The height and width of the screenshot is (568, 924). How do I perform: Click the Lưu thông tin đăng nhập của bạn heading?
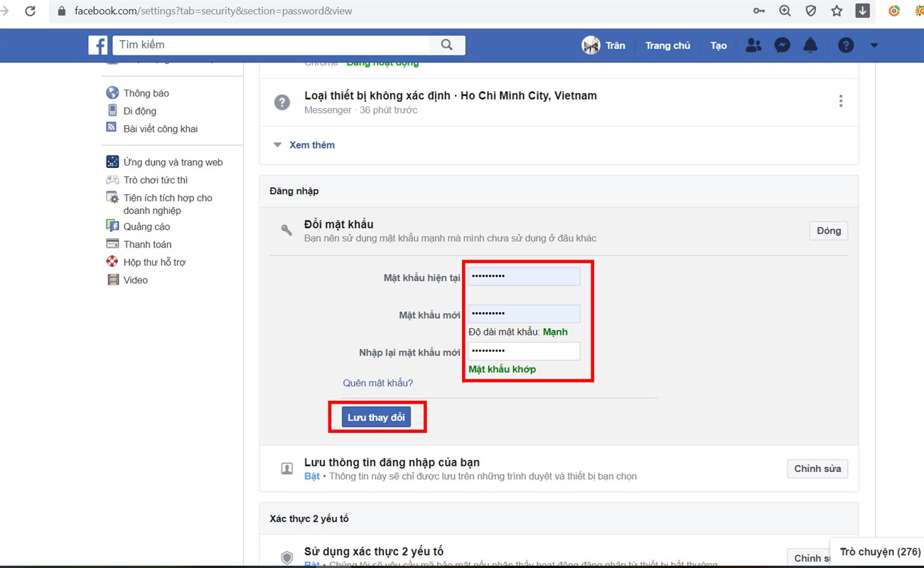point(392,462)
